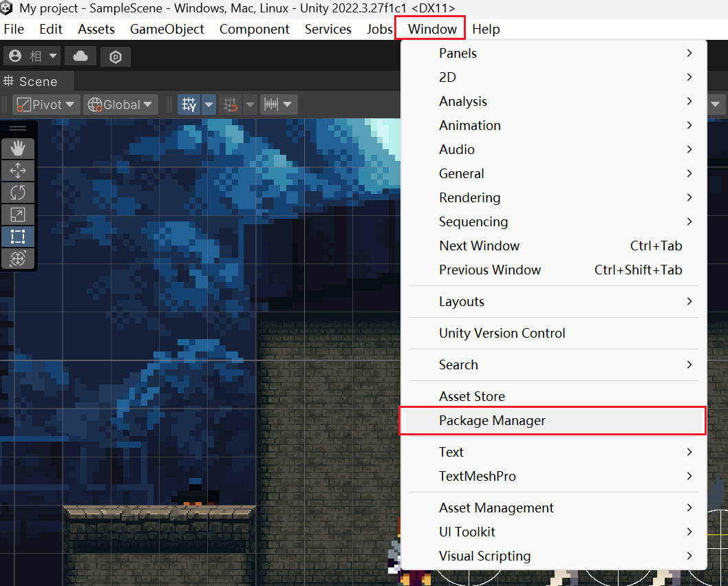This screenshot has height=586, width=728.
Task: Expand the TextMeshPro submenu
Action: pyautogui.click(x=553, y=476)
